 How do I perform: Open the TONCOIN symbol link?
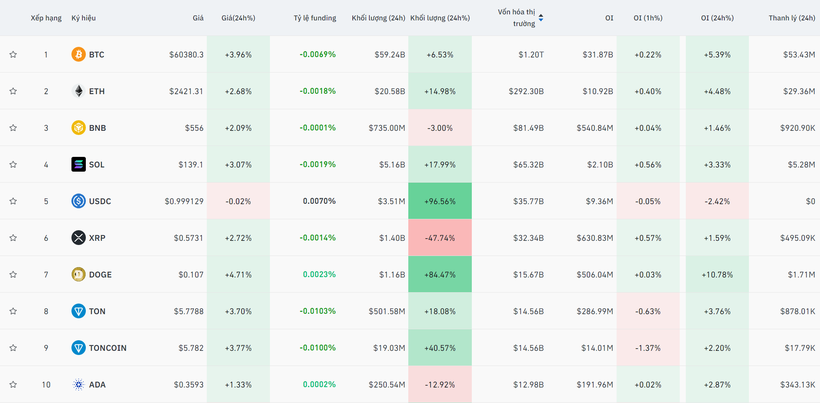(x=108, y=348)
